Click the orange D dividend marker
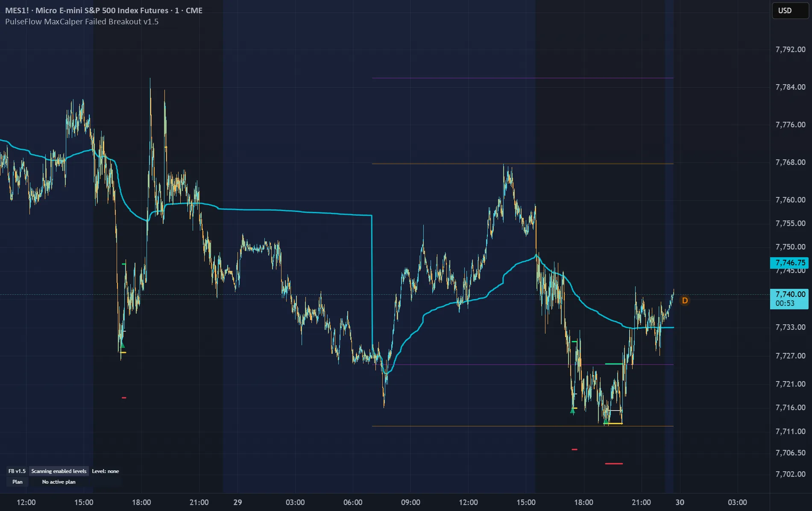This screenshot has width=812, height=511. tap(685, 301)
